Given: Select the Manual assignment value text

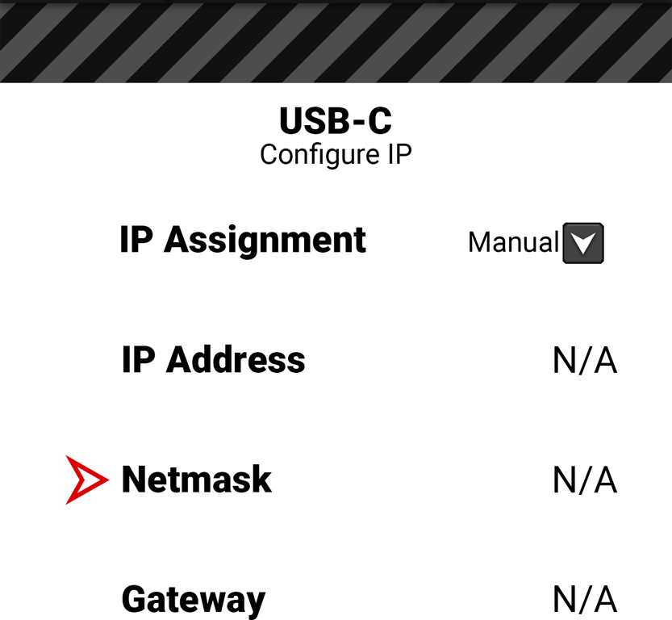Looking at the screenshot, I should (513, 242).
